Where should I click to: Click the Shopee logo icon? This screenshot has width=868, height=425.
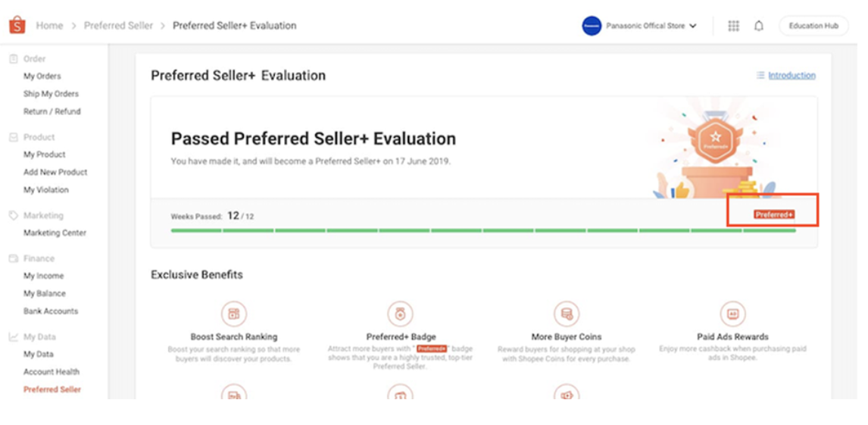(17, 25)
